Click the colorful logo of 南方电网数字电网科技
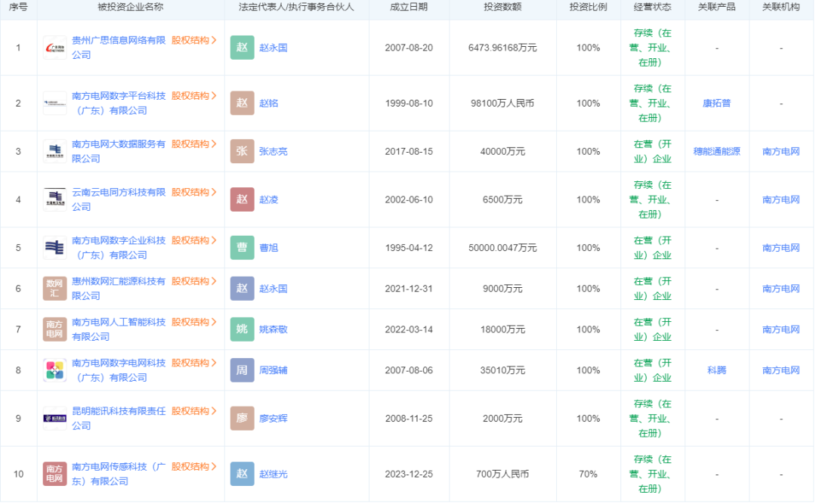 [x=55, y=370]
